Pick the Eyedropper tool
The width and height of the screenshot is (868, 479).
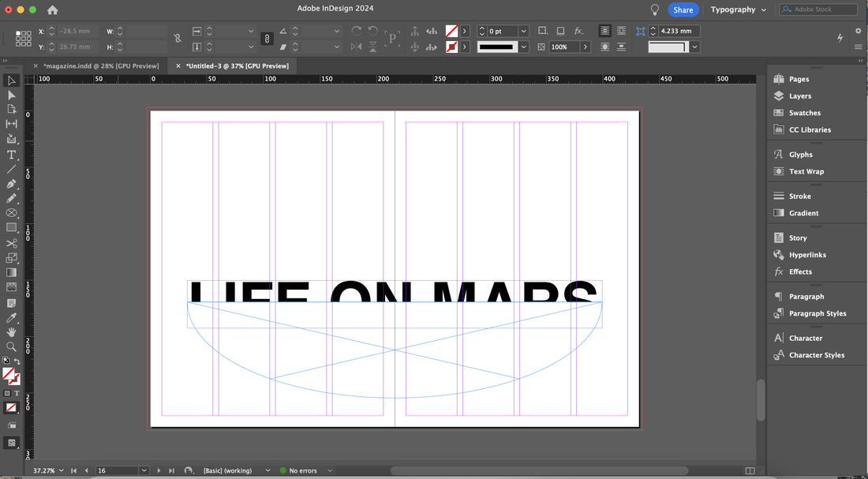tap(11, 318)
